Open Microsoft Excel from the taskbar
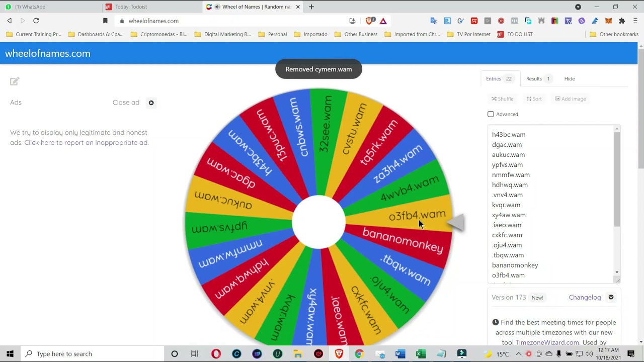The image size is (644, 362). pos(421,354)
